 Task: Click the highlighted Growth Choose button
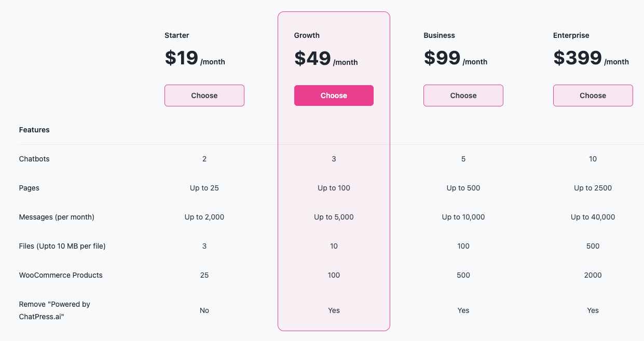[x=334, y=96]
